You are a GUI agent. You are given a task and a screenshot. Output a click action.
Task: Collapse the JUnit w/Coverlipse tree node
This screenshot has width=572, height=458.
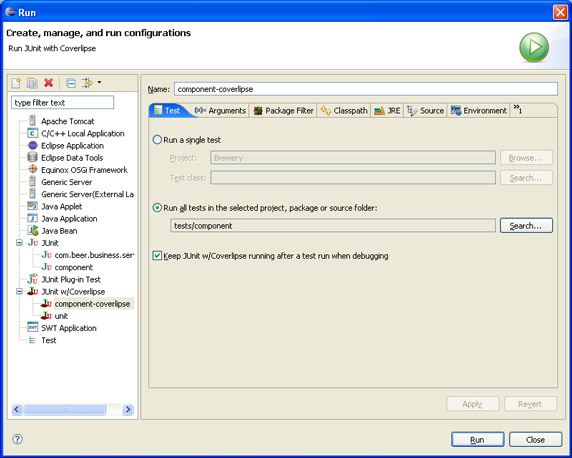[x=19, y=292]
